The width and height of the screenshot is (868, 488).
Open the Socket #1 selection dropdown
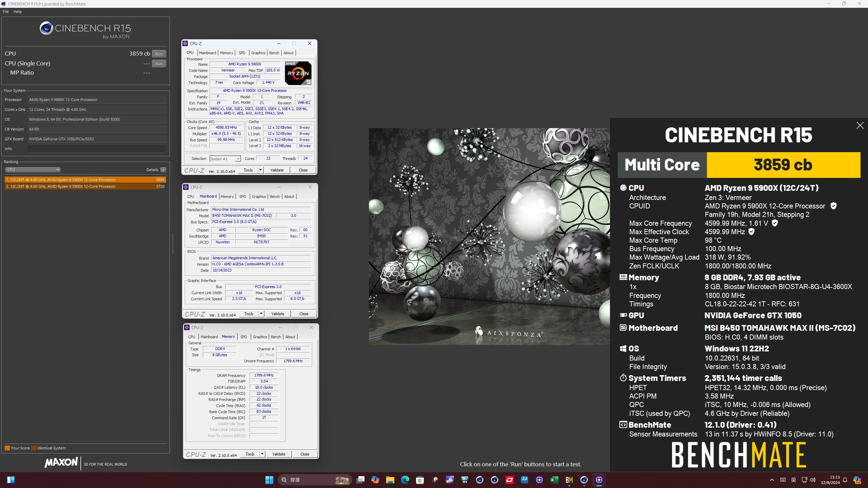click(x=225, y=159)
